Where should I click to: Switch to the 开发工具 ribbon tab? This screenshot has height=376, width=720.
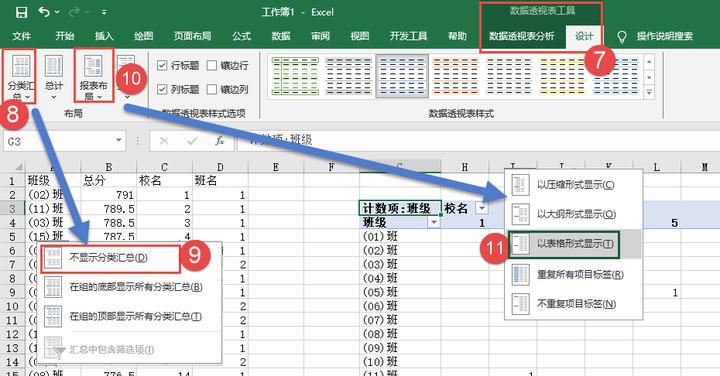[408, 36]
